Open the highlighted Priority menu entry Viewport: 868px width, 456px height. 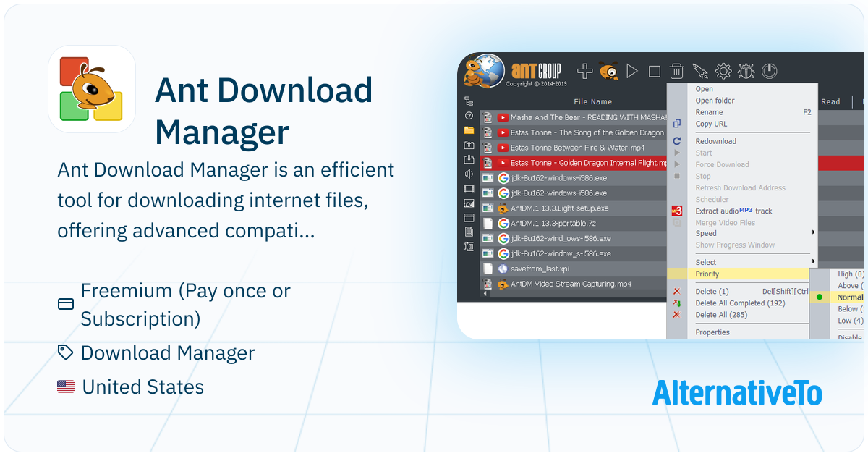click(738, 274)
